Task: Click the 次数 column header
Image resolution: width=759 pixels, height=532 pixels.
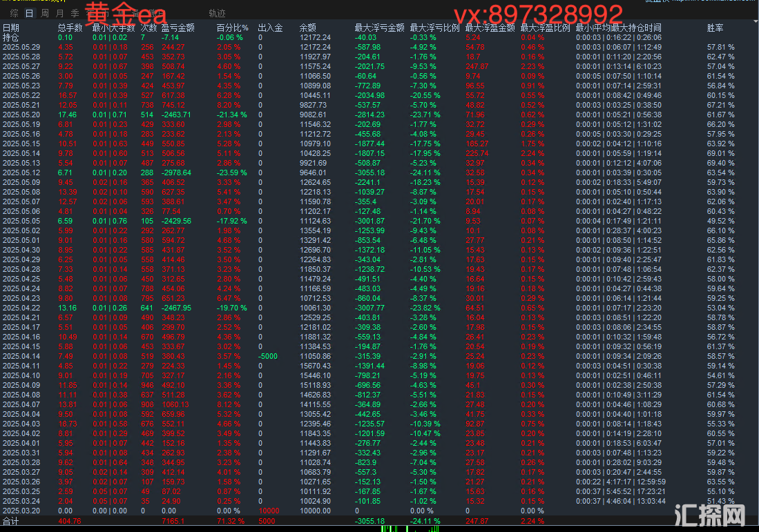Action: point(148,28)
